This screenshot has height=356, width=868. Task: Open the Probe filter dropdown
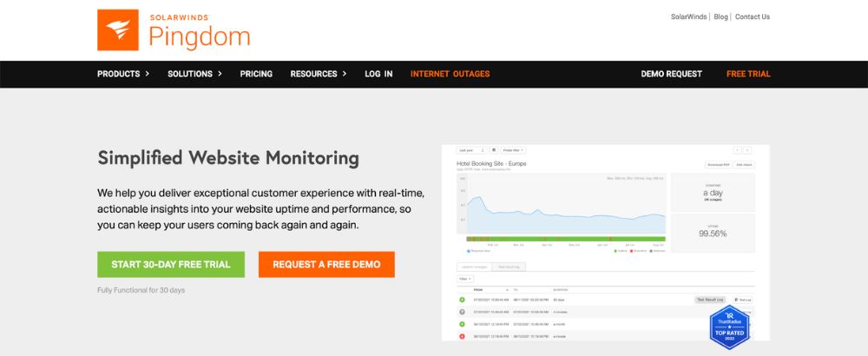pos(513,150)
